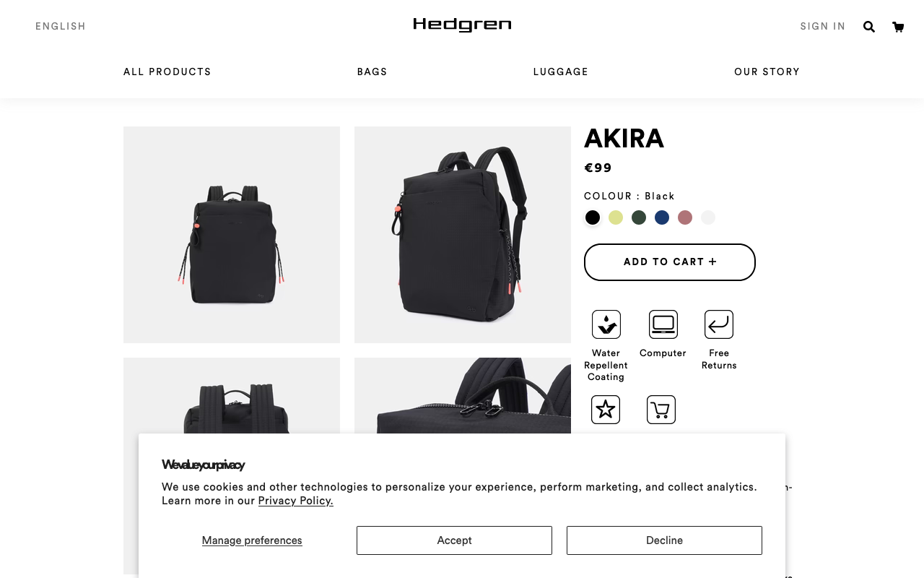Click the Water Repellent Coating icon

606,324
